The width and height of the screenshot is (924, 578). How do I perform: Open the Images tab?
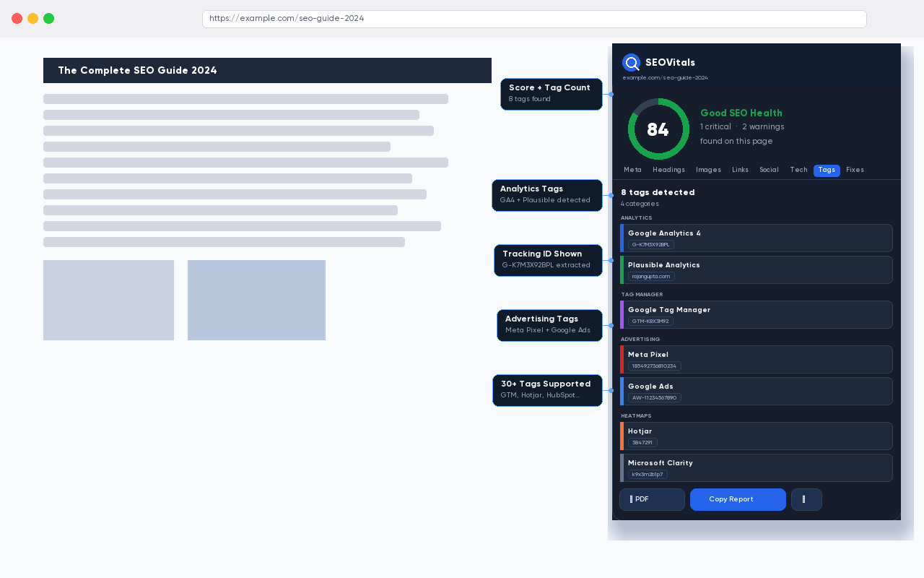coord(709,171)
